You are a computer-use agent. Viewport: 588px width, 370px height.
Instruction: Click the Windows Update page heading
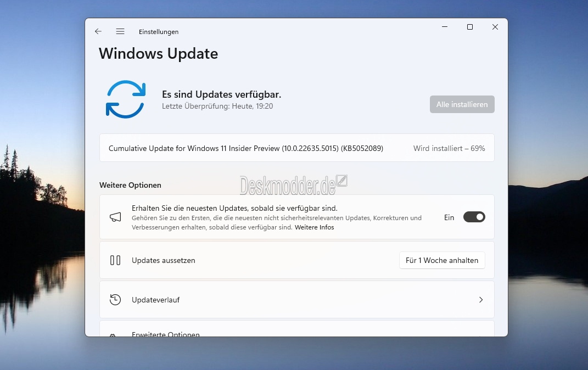click(158, 54)
